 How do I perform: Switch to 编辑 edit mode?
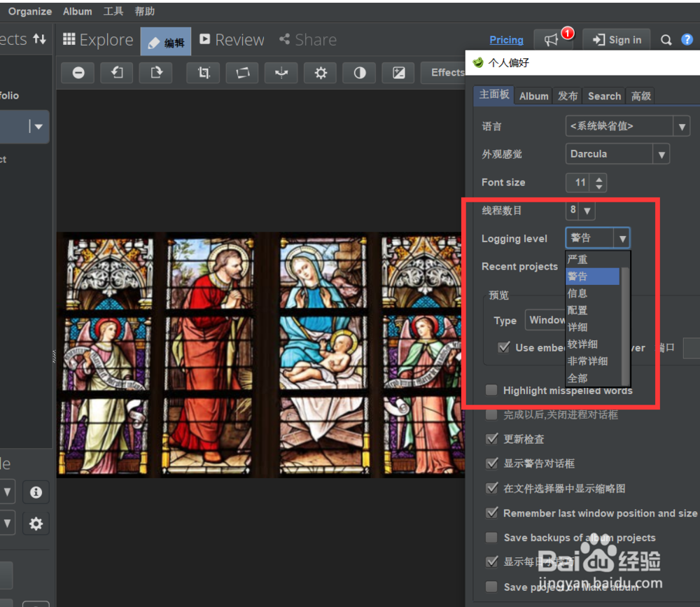tap(166, 41)
